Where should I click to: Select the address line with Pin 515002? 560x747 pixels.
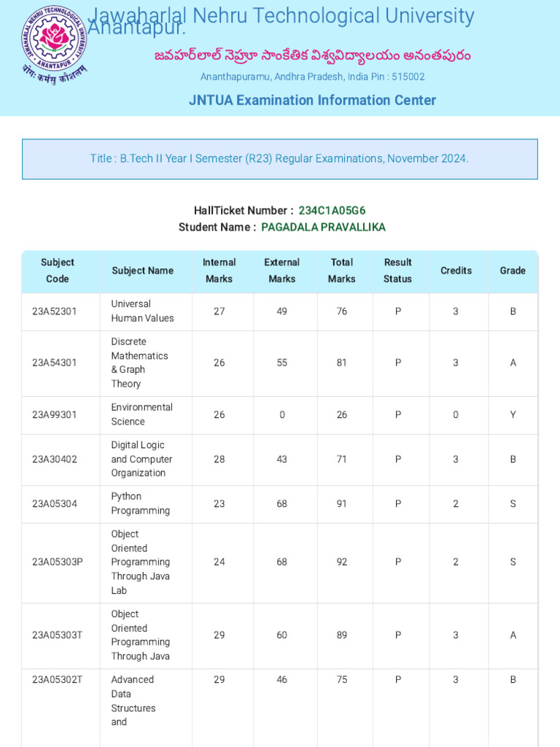[x=312, y=77]
